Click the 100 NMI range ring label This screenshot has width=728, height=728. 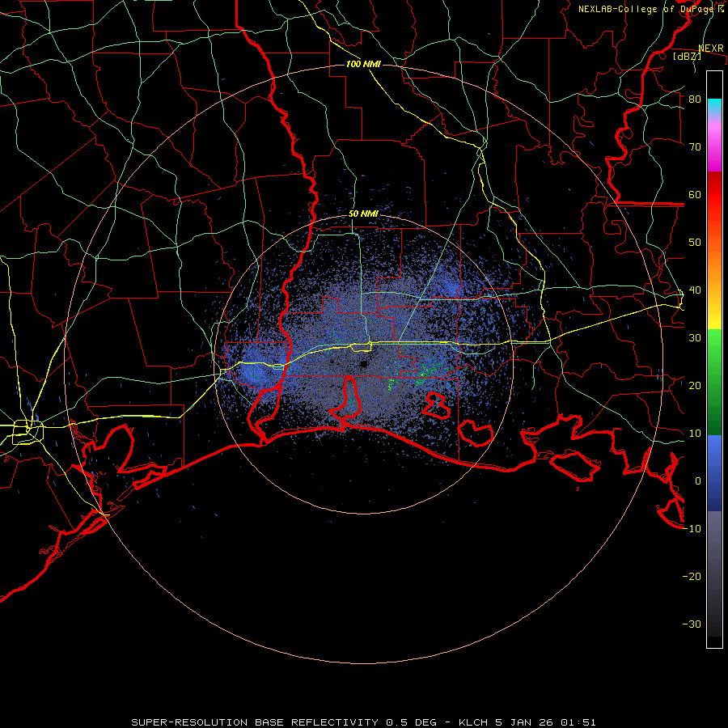[363, 64]
